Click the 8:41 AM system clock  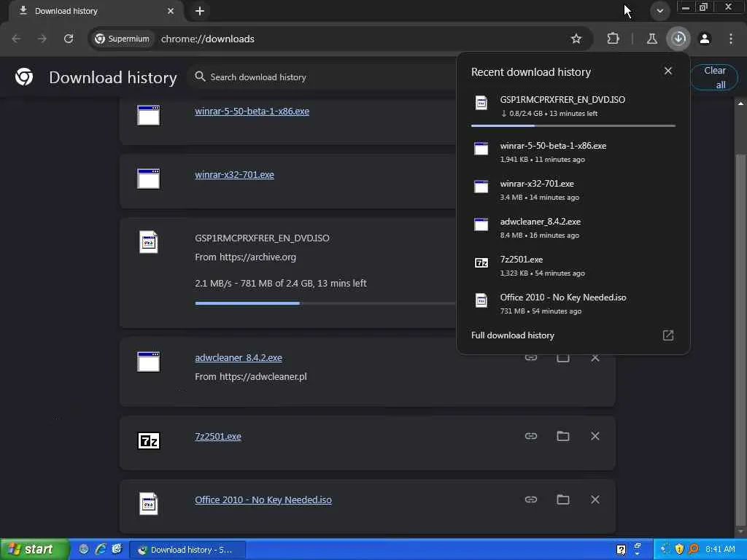coord(720,549)
